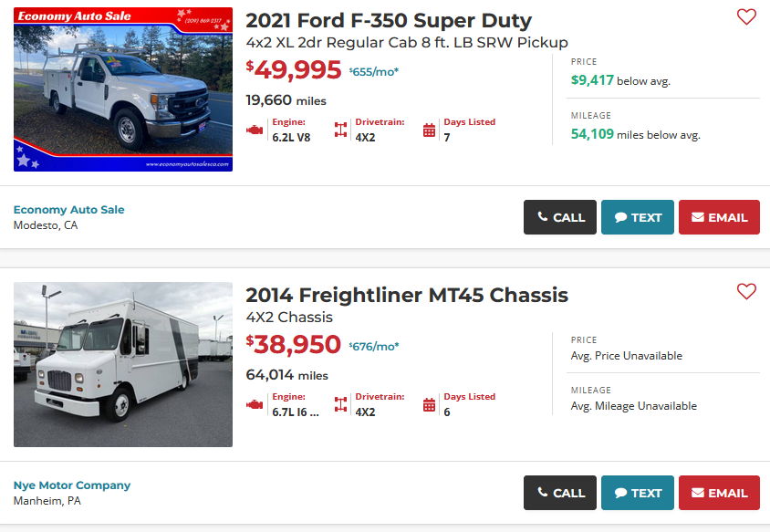Click the calendar icon on Freightliner listing
The image size is (770, 532).
(429, 405)
